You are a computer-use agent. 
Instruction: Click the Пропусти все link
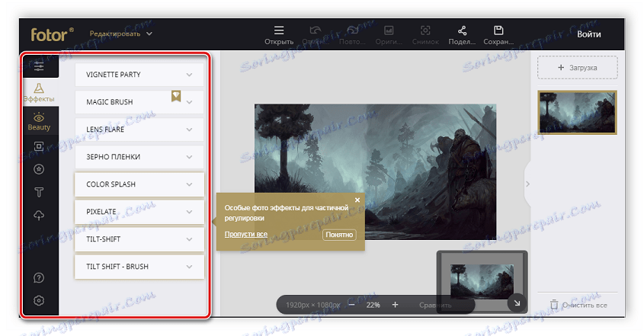coord(245,234)
